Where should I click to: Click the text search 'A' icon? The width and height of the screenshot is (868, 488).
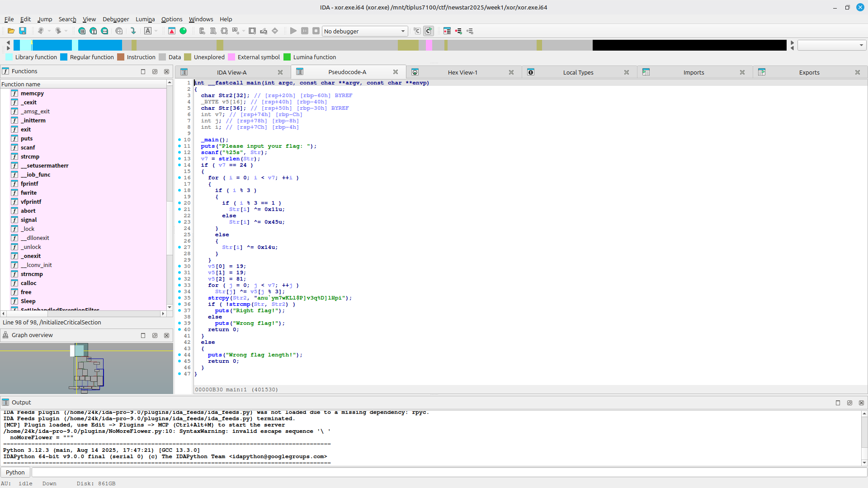point(148,31)
